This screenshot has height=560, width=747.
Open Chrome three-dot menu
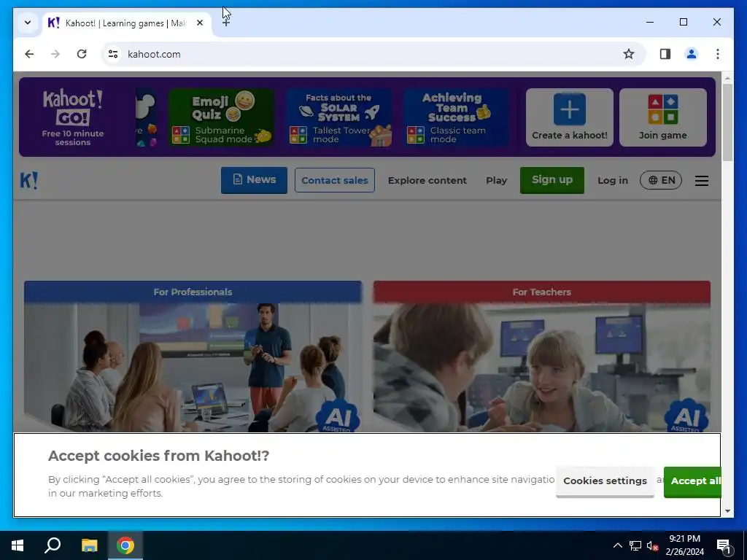pos(718,54)
